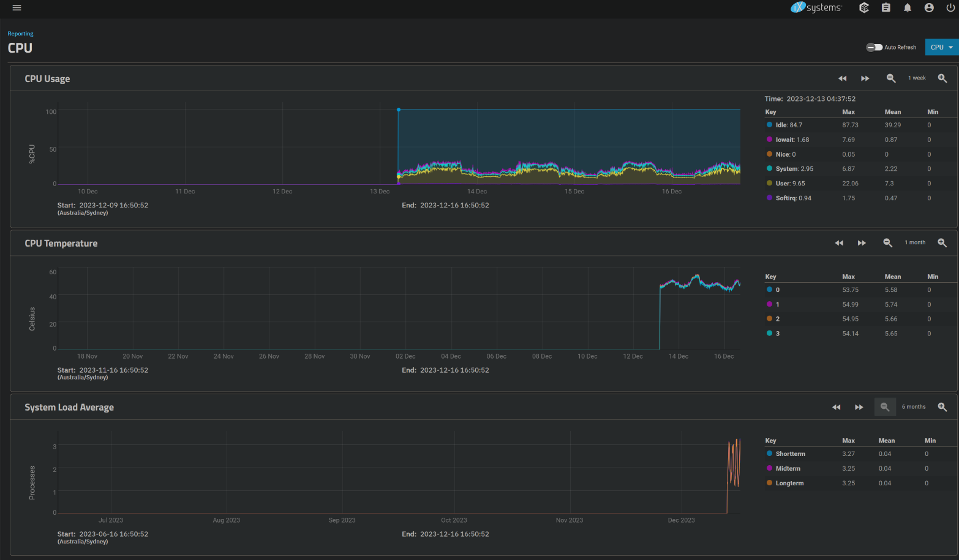The image size is (959, 560).
Task: Click the power icon
Action: click(950, 8)
